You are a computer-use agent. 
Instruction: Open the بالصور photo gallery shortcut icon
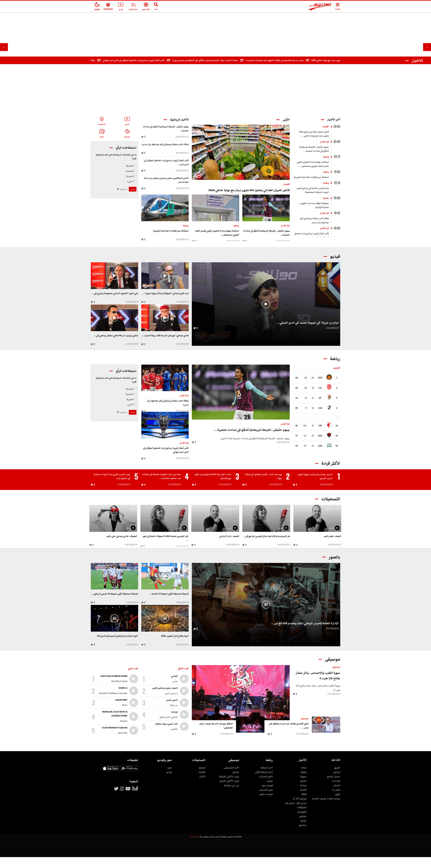102,132
